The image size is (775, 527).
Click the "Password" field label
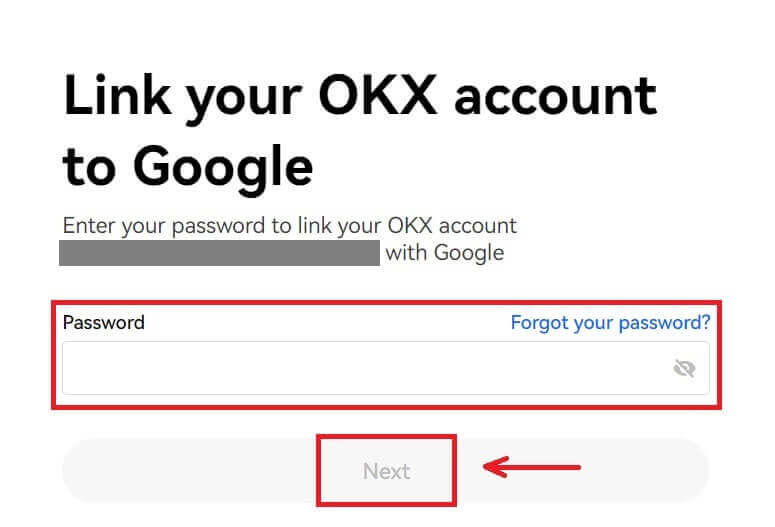coord(104,323)
